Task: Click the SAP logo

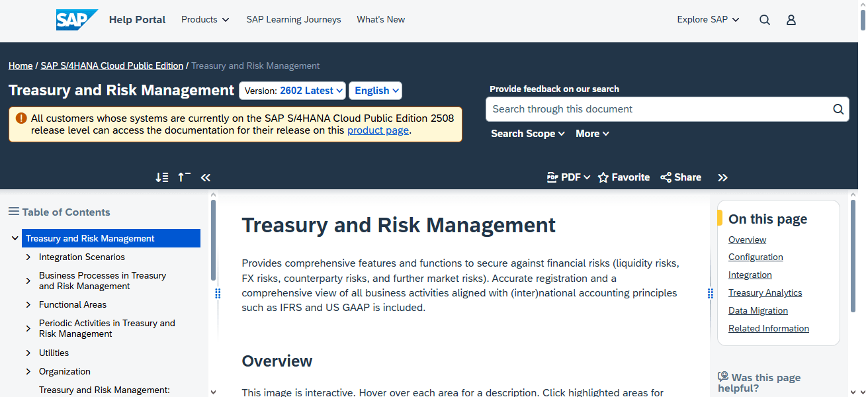Action: (77, 20)
